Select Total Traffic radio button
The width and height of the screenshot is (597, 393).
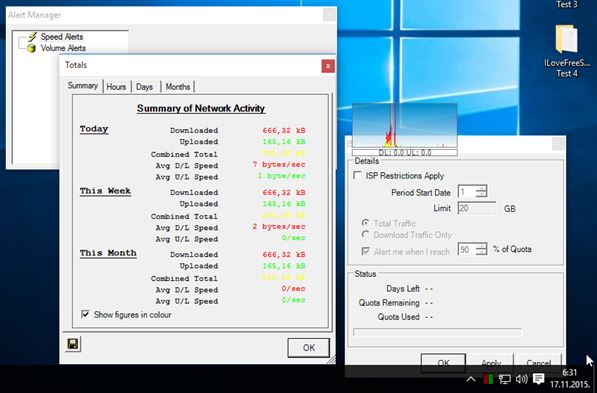(365, 223)
